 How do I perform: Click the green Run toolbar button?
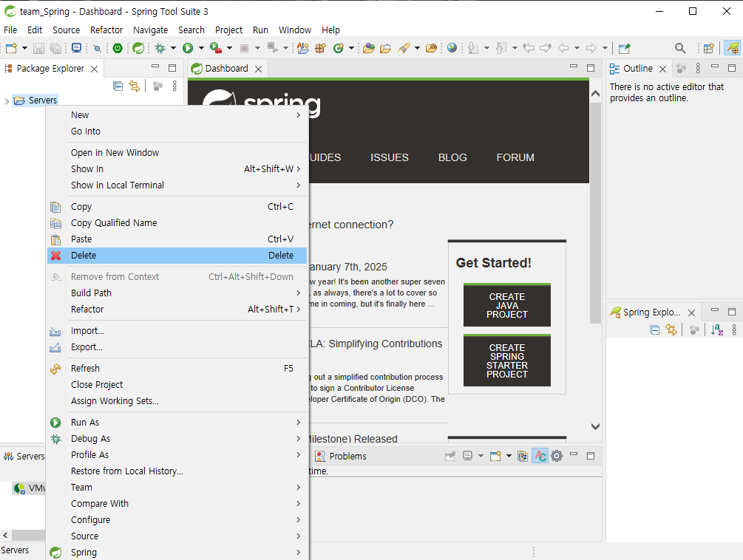click(188, 48)
